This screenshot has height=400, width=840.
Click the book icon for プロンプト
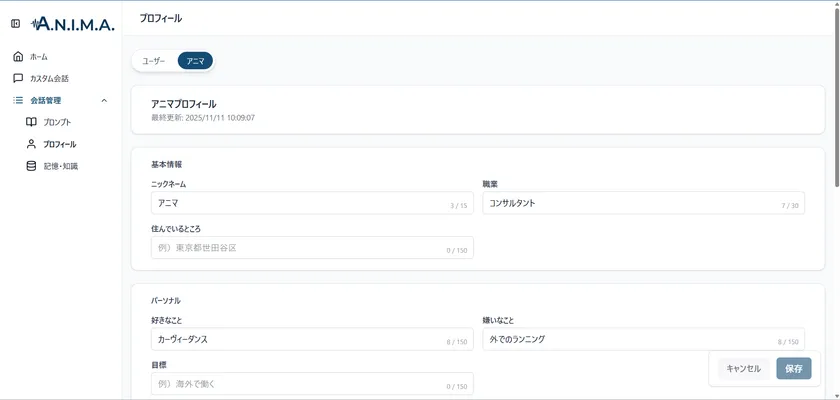click(x=31, y=122)
